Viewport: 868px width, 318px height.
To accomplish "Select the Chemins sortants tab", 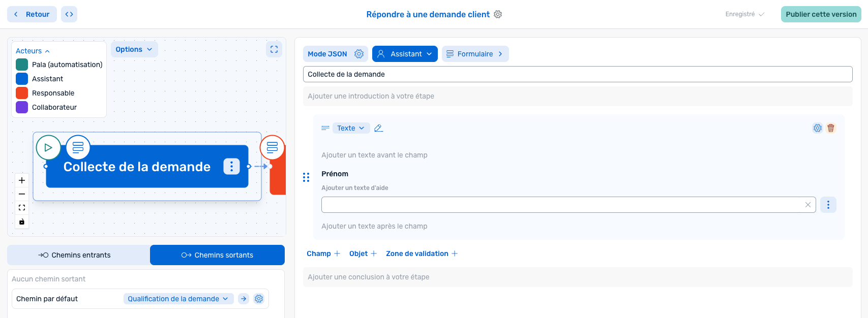I will [x=217, y=255].
